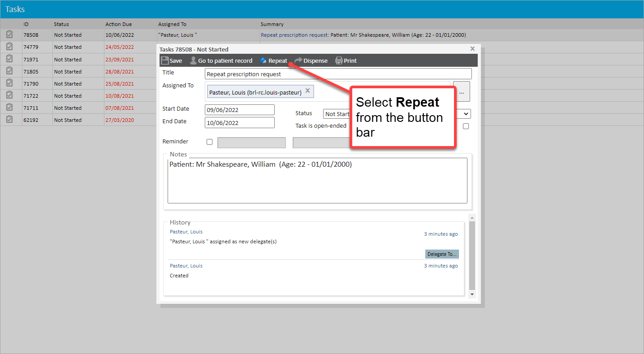This screenshot has height=354, width=644.
Task: Enable the Reminder checkbox
Action: [x=209, y=142]
